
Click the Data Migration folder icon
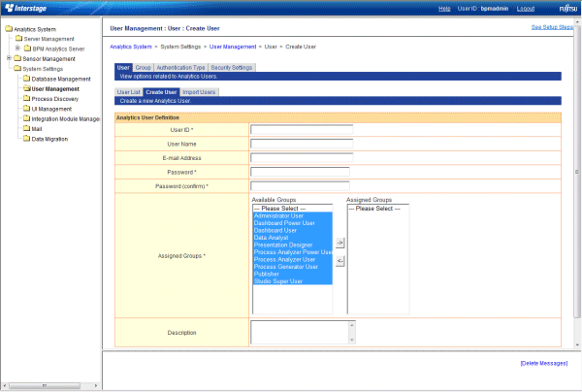26,139
